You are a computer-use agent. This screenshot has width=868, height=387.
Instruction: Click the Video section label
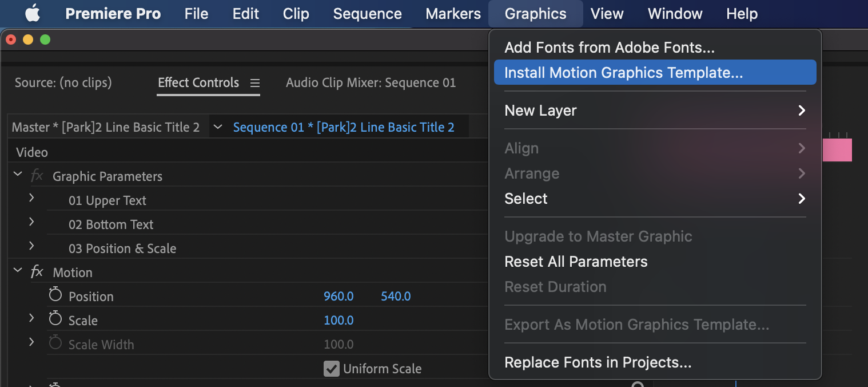(x=32, y=152)
